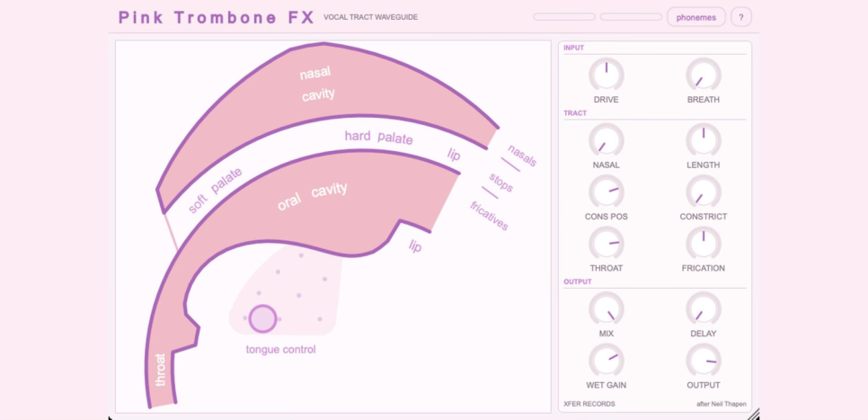Click the BREATH knob
Viewport: 868px width, 420px height.
click(704, 75)
